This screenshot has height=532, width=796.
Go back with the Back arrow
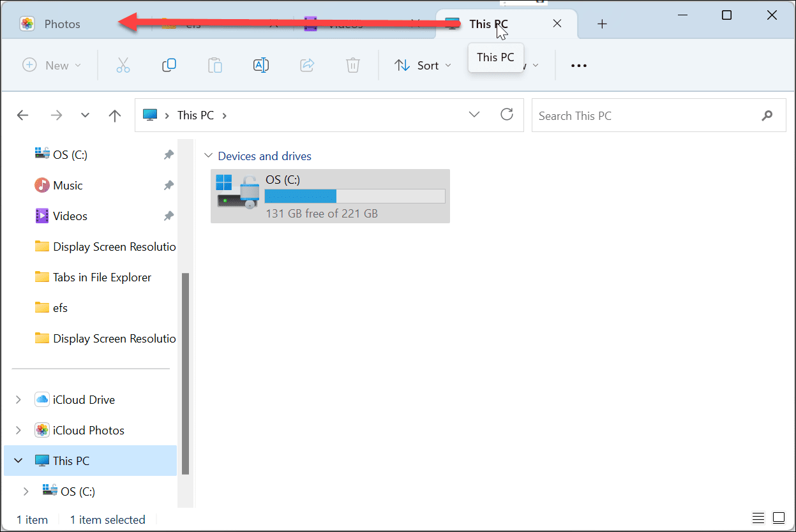click(x=23, y=115)
